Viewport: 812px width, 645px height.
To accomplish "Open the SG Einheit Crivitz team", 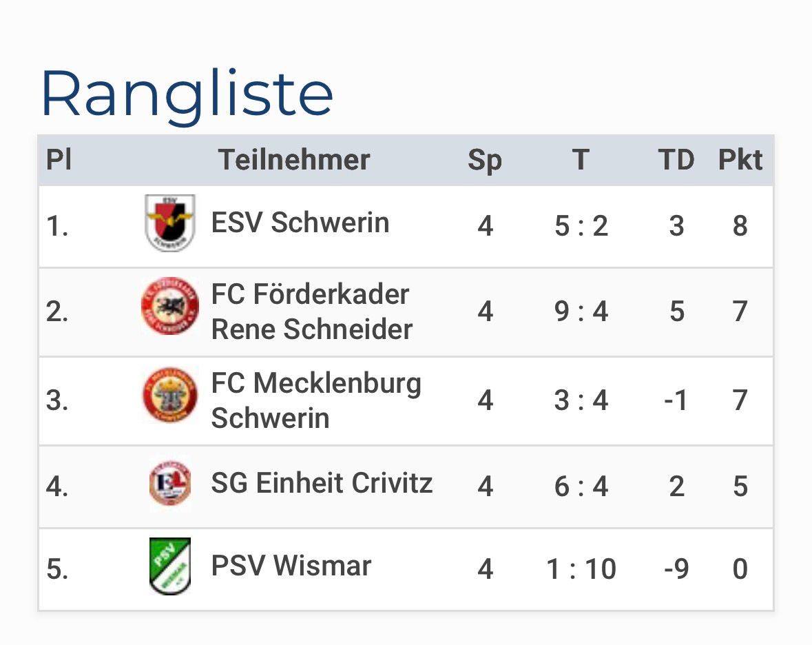I will [322, 483].
